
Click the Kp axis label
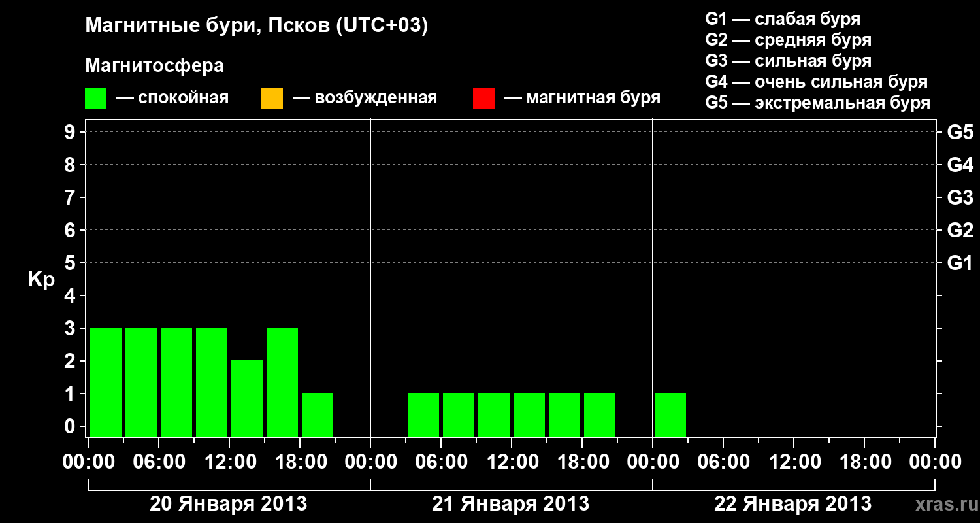pyautogui.click(x=41, y=280)
